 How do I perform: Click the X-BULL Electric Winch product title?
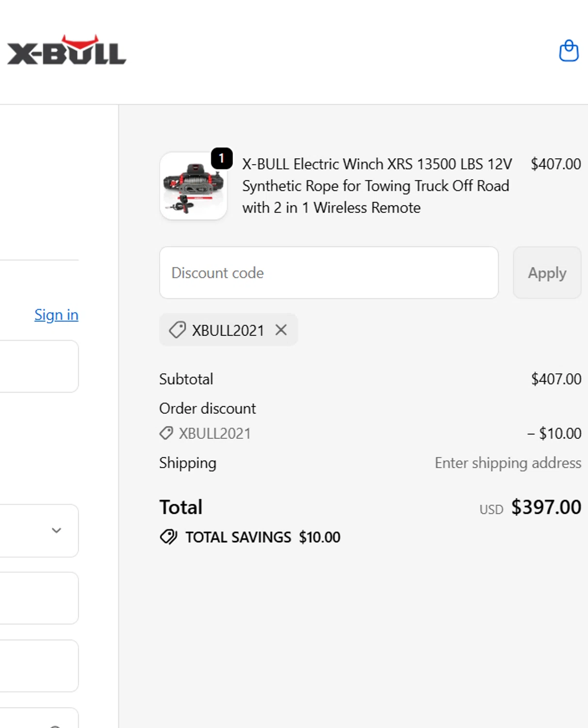point(377,186)
